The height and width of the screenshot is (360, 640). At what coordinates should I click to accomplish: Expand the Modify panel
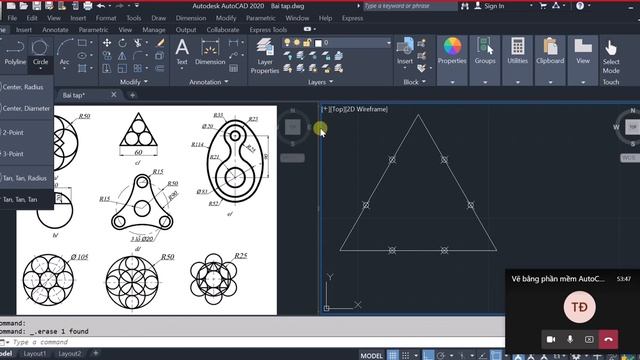(x=133, y=82)
